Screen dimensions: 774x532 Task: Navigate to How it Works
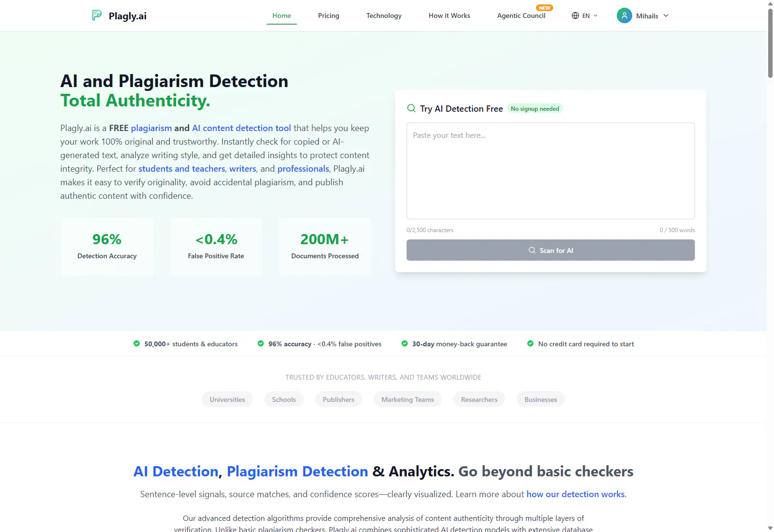[x=449, y=15]
